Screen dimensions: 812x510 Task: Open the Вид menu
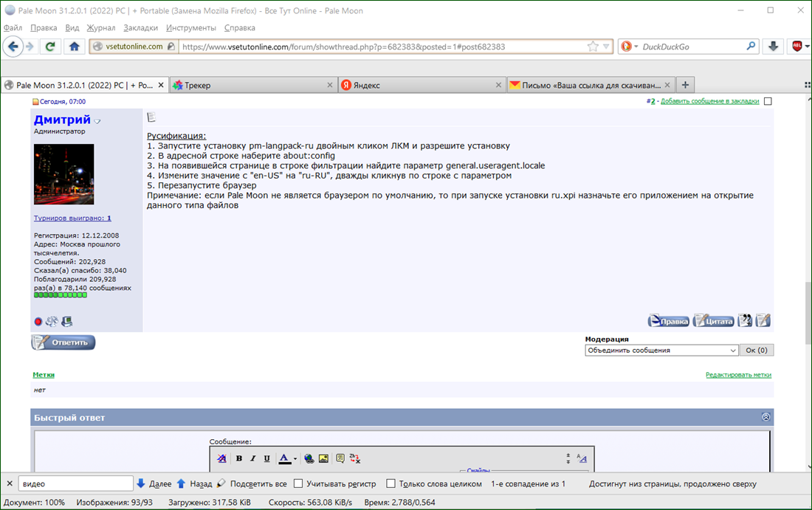72,27
